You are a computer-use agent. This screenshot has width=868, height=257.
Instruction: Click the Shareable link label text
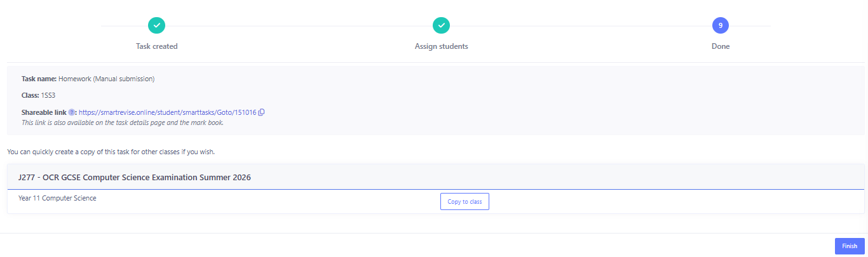[44, 112]
